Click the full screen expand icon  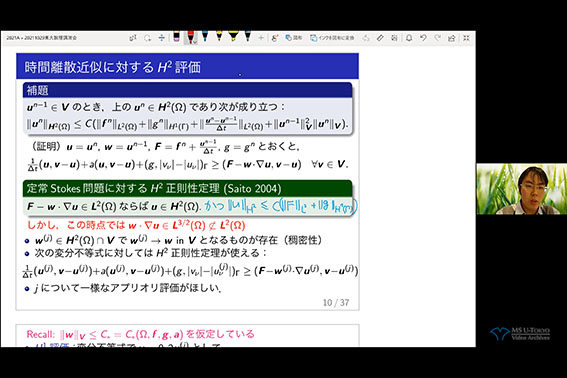[466, 38]
